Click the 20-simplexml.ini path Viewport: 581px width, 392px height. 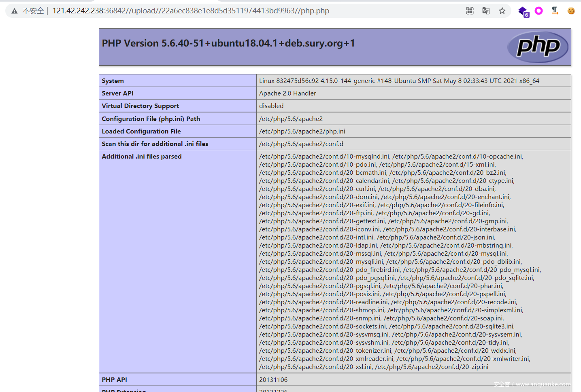[455, 310]
